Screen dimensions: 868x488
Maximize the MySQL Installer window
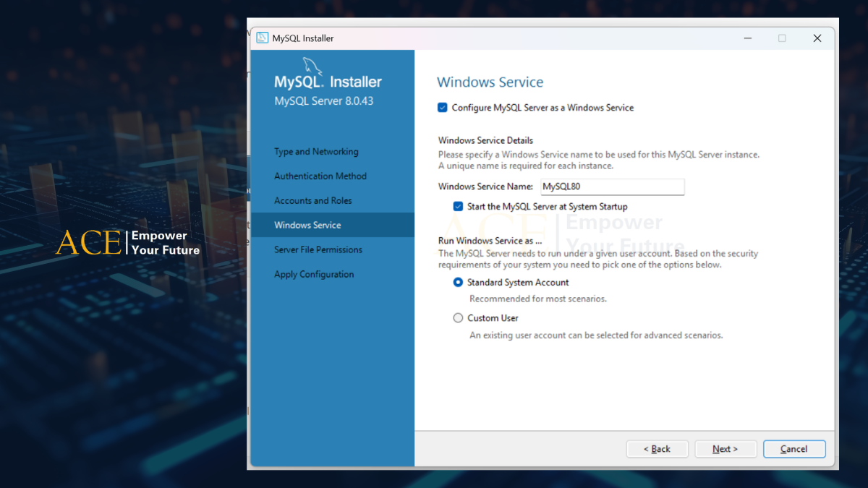pos(781,38)
